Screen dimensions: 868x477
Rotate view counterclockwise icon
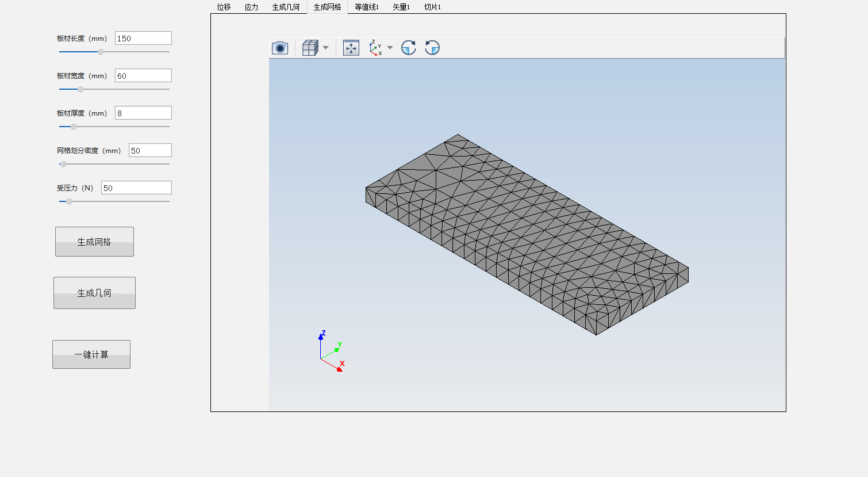[x=432, y=48]
